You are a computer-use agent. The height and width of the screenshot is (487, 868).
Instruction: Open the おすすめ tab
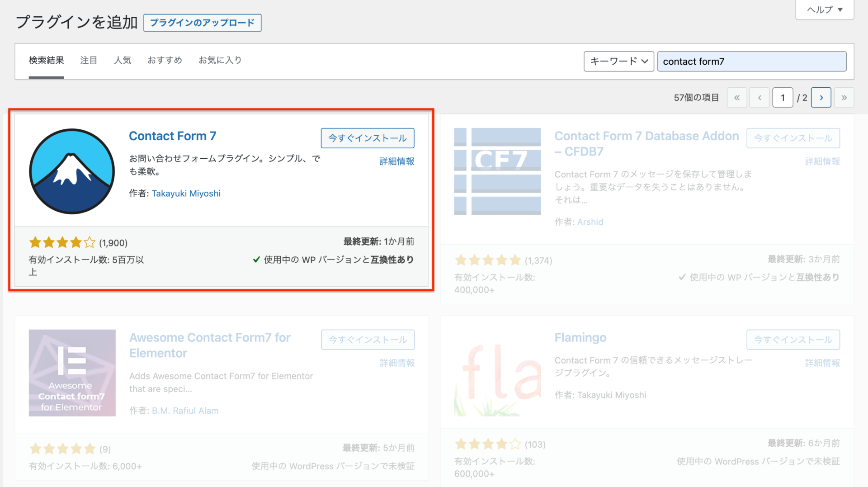click(x=165, y=60)
